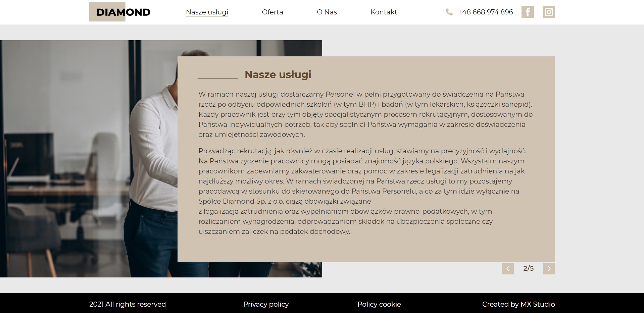
Task: Open the Kontakt menu item
Action: tap(384, 12)
